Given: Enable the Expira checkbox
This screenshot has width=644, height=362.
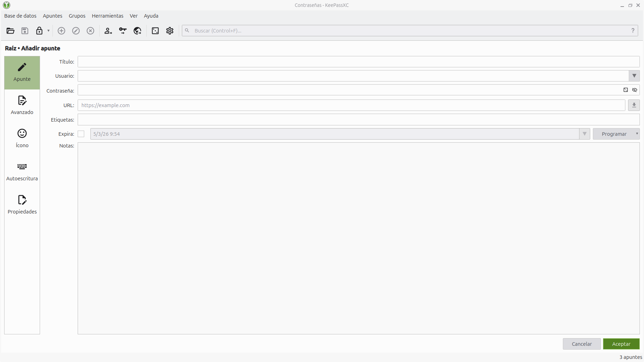Looking at the screenshot, I should (81, 134).
